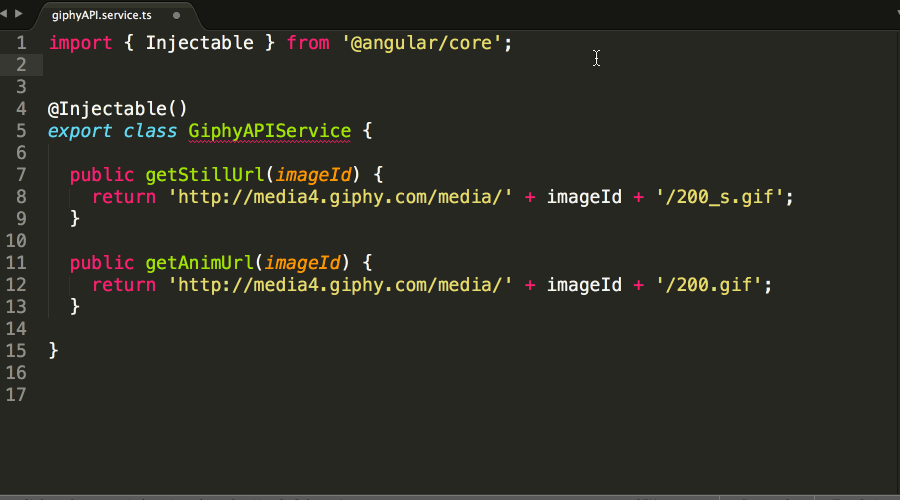Click the 'class' keyword
The height and width of the screenshot is (500, 900).
(150, 131)
